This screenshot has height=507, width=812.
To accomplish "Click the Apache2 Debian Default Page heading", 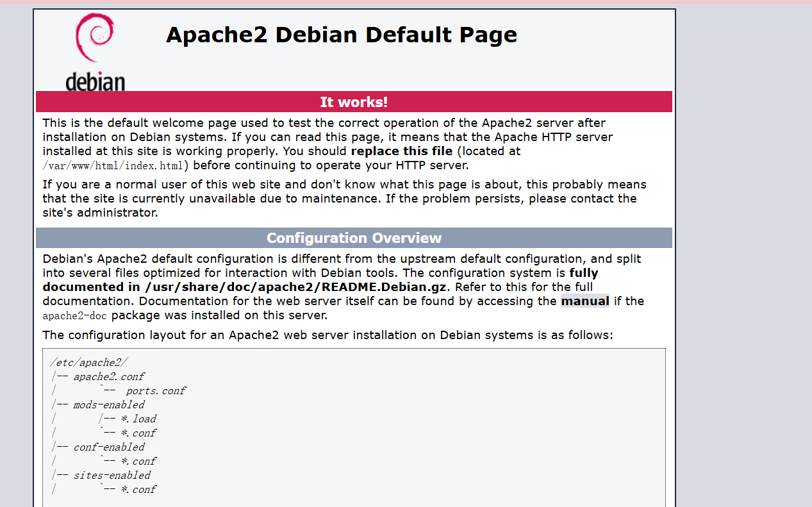I will (341, 35).
